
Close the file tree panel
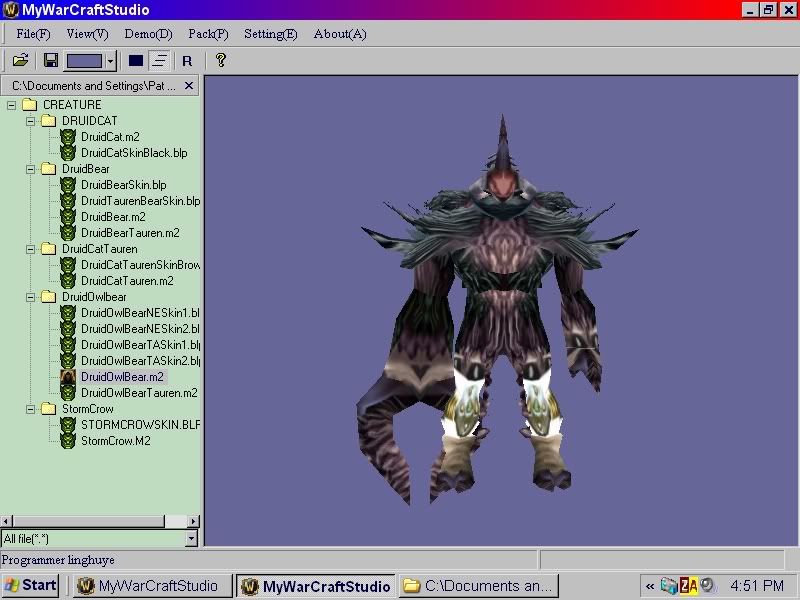coord(189,86)
